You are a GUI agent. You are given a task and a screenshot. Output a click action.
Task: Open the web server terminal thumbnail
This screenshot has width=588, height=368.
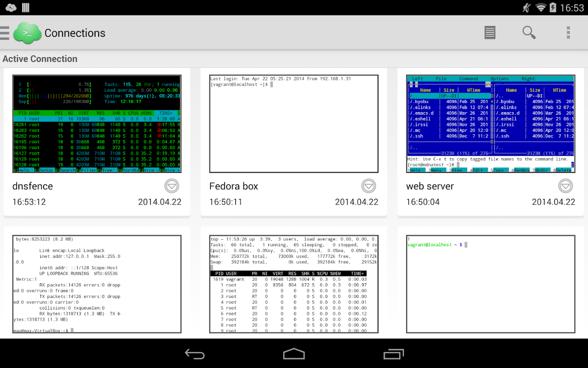pos(490,123)
